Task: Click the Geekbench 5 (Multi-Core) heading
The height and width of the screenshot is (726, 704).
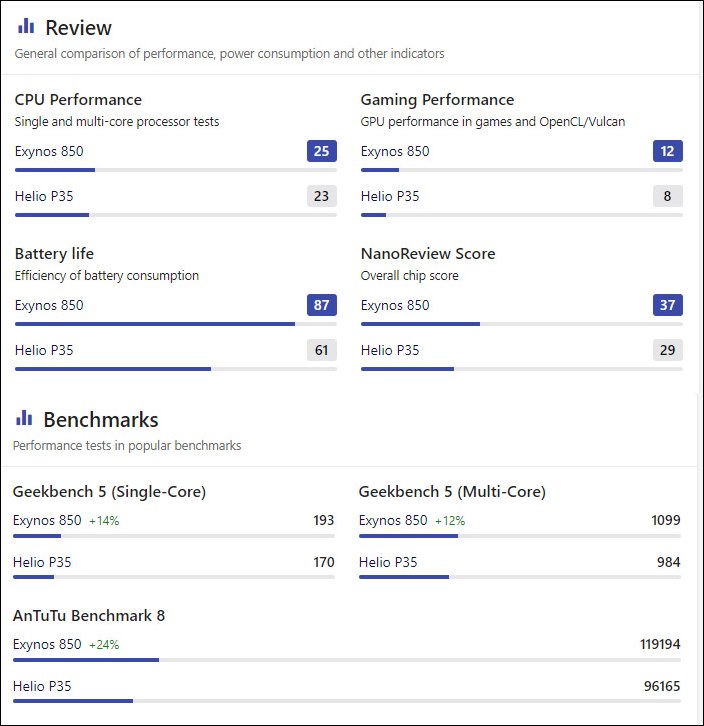Action: point(452,492)
